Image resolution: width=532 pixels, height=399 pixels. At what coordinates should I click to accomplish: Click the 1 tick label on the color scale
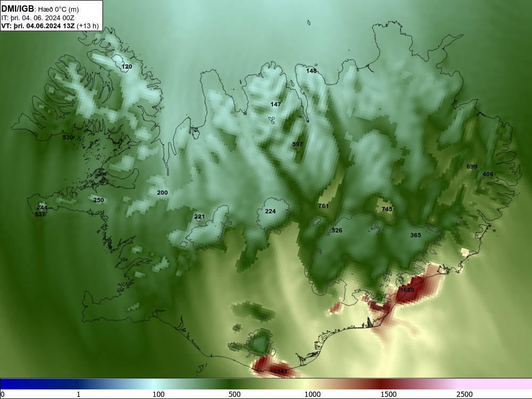(x=78, y=394)
